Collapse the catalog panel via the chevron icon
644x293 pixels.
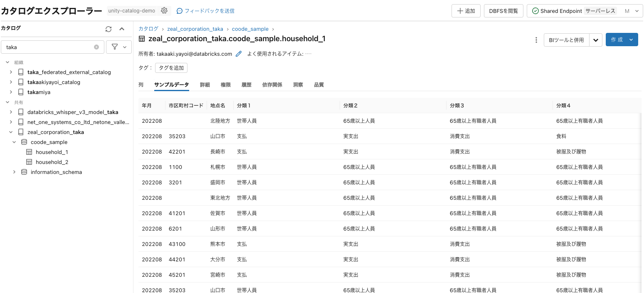click(x=122, y=29)
